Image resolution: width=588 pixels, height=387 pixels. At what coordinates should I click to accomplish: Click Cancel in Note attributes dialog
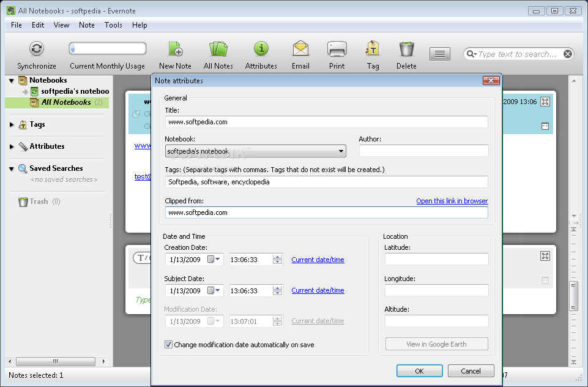pos(471,371)
